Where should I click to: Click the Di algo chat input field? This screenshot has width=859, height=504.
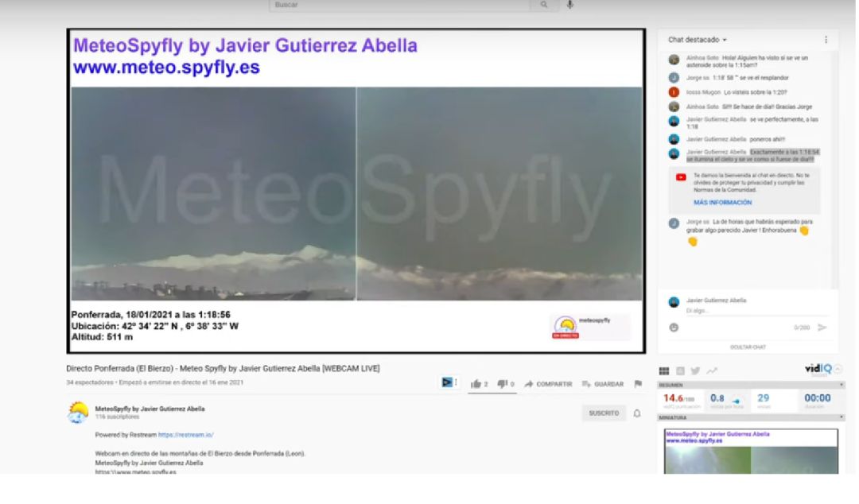[756, 311]
